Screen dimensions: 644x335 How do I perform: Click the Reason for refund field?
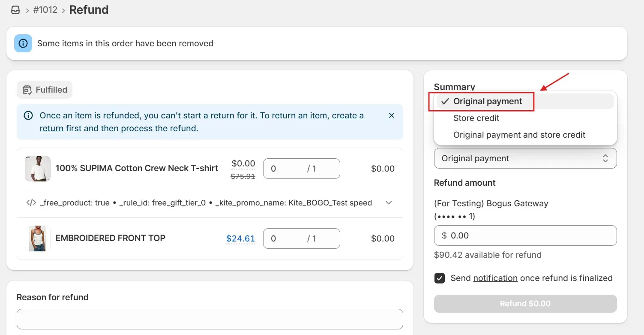[210, 319]
